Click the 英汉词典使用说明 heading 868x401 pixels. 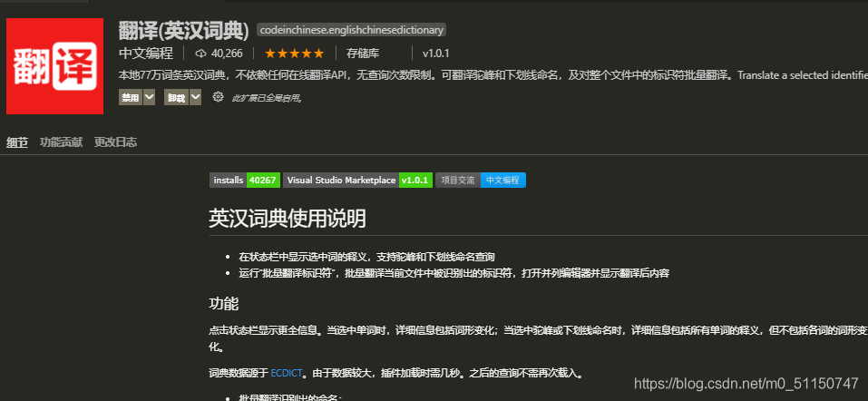(288, 219)
